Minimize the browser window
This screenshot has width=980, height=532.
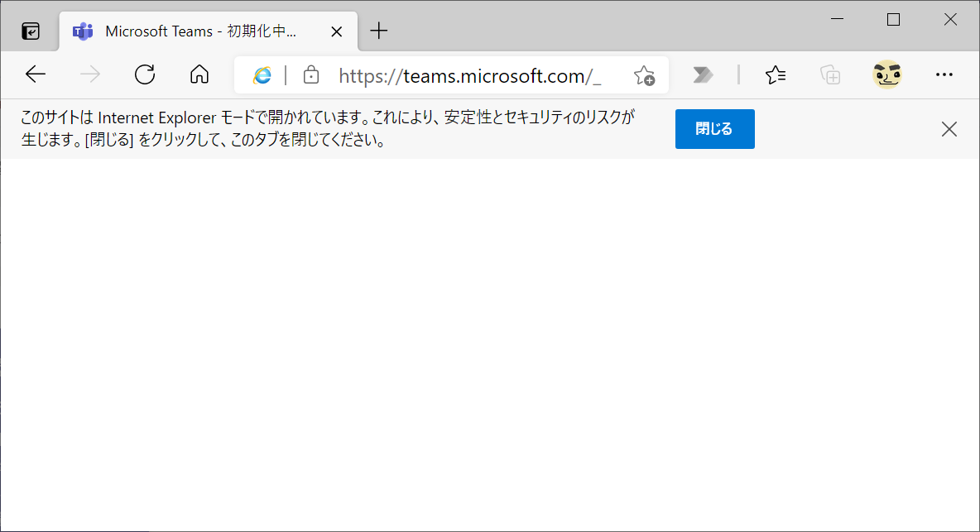(837, 19)
